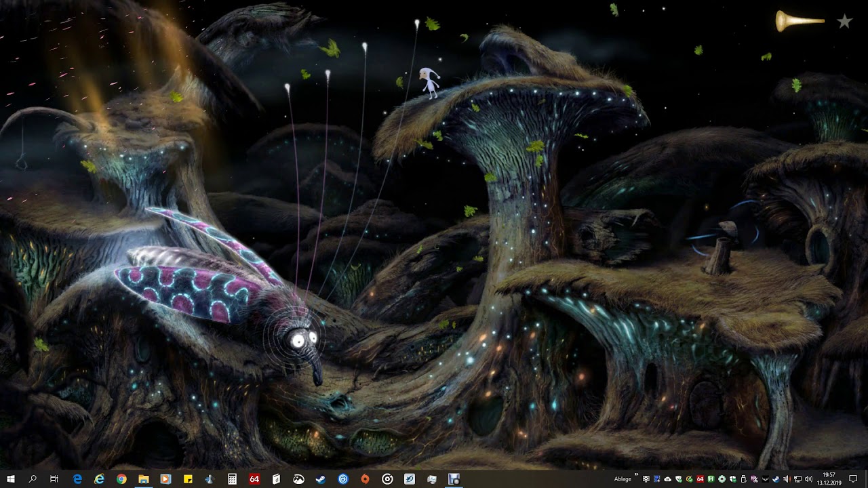Screen dimensions: 868x488
Task: Click the golden flute horn icon
Action: [800, 21]
